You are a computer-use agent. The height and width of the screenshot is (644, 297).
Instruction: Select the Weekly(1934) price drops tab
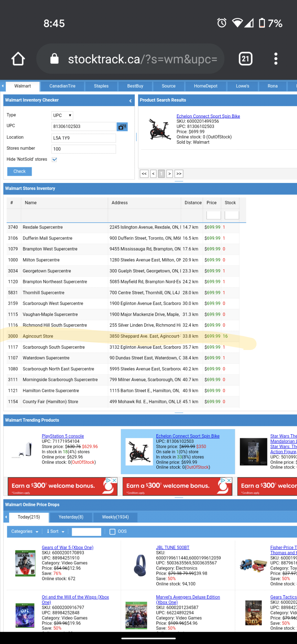click(x=115, y=517)
